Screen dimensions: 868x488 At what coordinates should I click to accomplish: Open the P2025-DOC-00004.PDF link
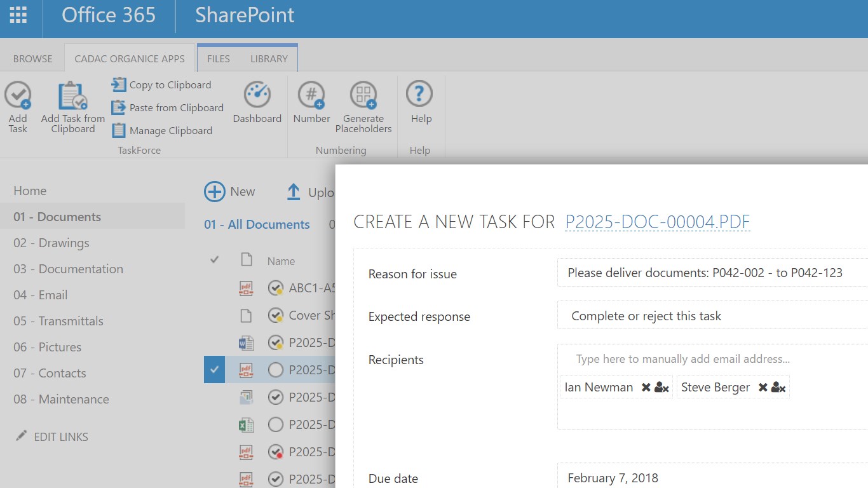pos(658,222)
